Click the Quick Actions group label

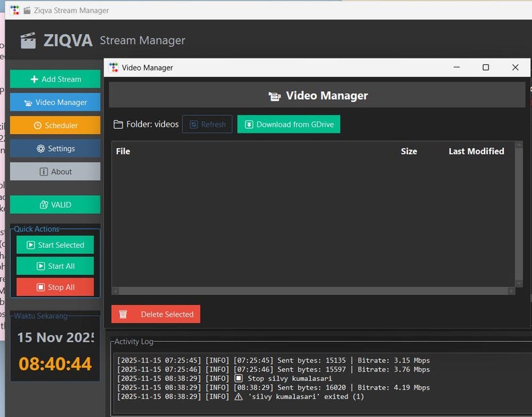[x=37, y=229]
